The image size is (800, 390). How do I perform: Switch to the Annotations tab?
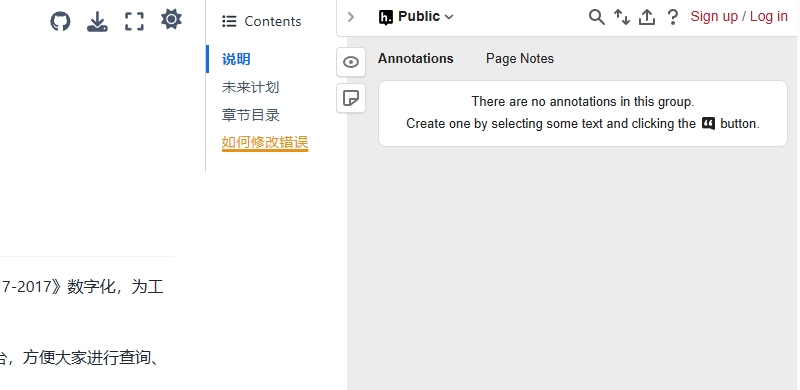(415, 59)
